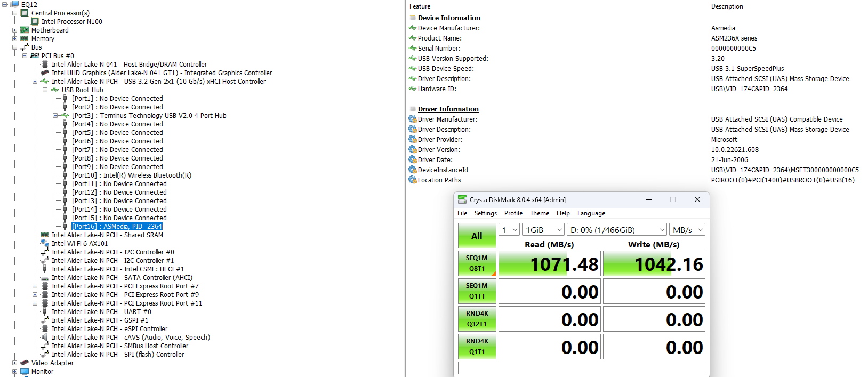Click the USB\VID_174C&PID_2364 hardware ID value

tap(749, 89)
